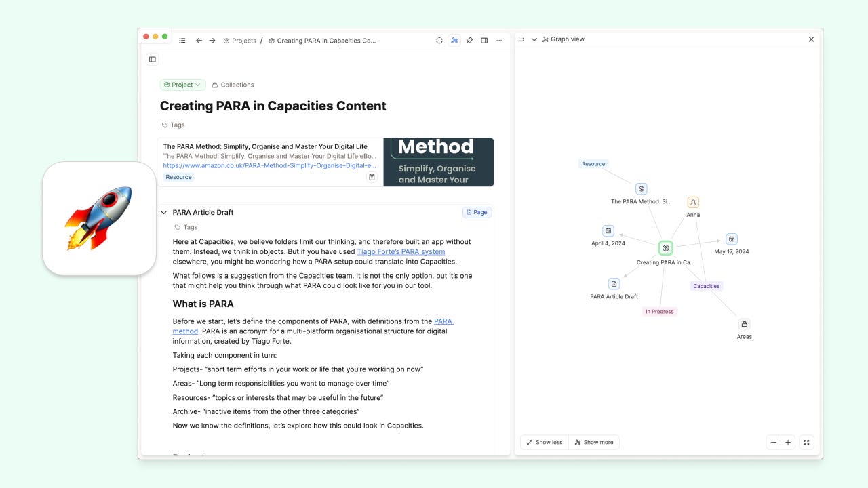
Task: Click the three-dot overflow menu in the toolbar
Action: (499, 40)
